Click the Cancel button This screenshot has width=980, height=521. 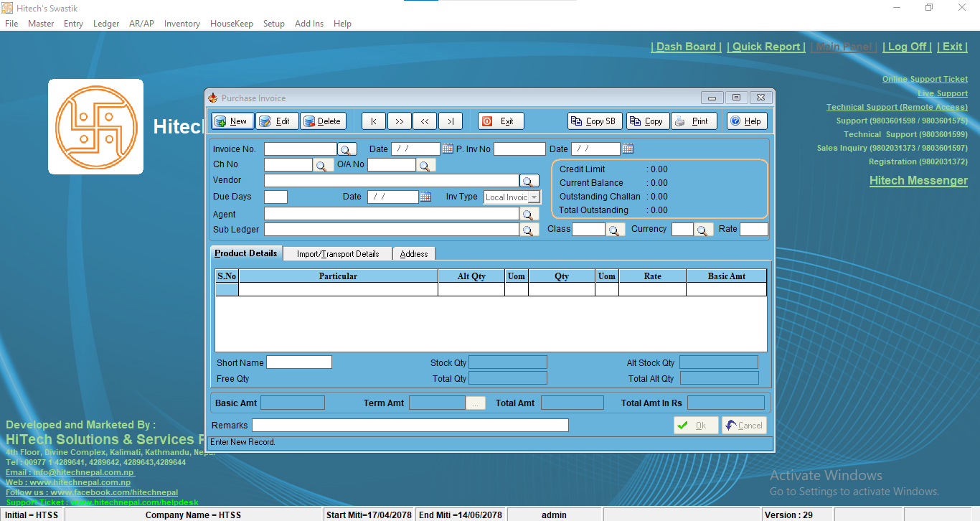pyautogui.click(x=744, y=426)
